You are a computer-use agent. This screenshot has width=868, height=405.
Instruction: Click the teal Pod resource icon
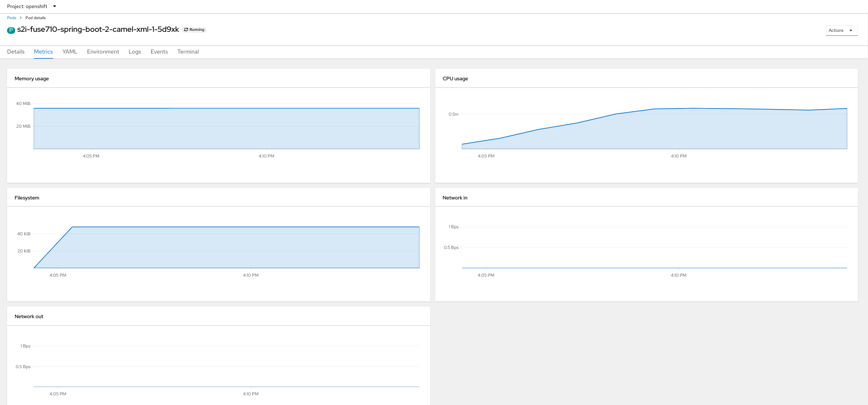click(11, 30)
